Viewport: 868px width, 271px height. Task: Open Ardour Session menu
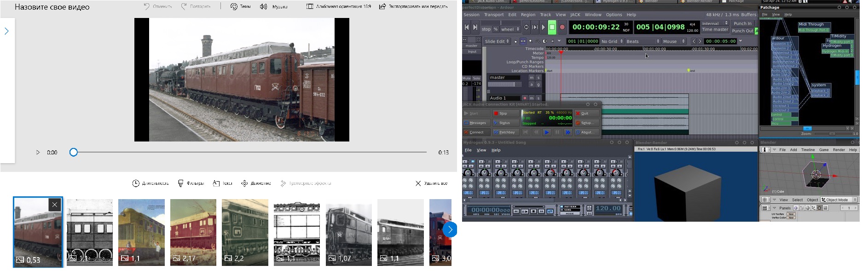coord(471,15)
